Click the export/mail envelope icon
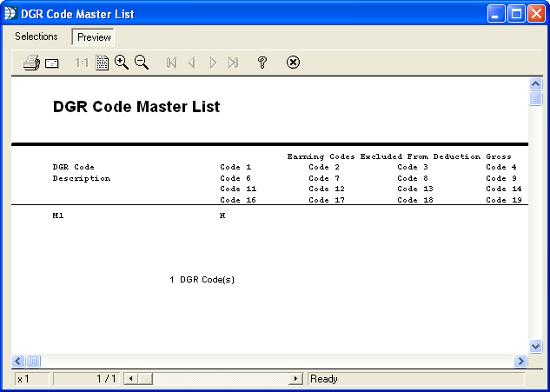Image resolution: width=550 pixels, height=392 pixels. pos(52,63)
